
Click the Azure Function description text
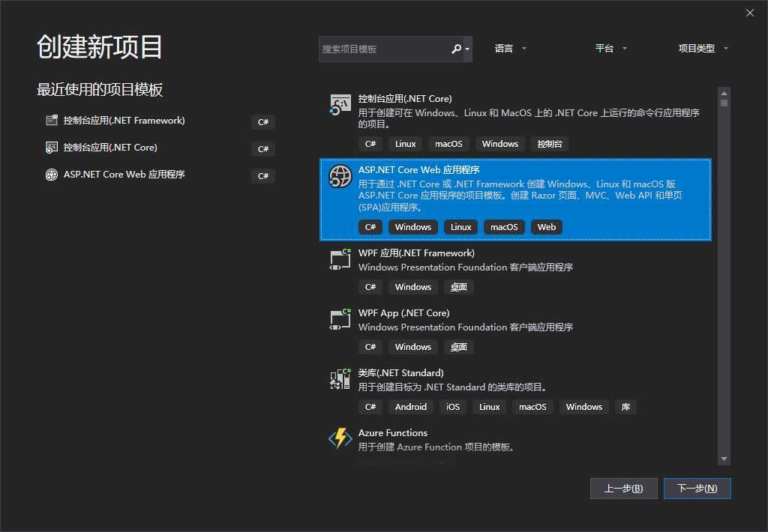[x=436, y=447]
